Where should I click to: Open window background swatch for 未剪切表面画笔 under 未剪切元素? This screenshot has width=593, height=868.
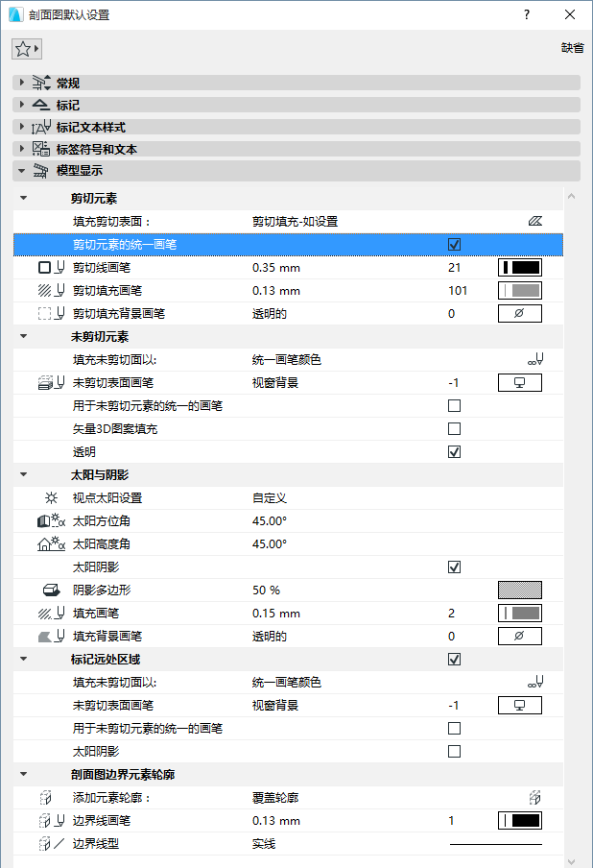click(520, 382)
